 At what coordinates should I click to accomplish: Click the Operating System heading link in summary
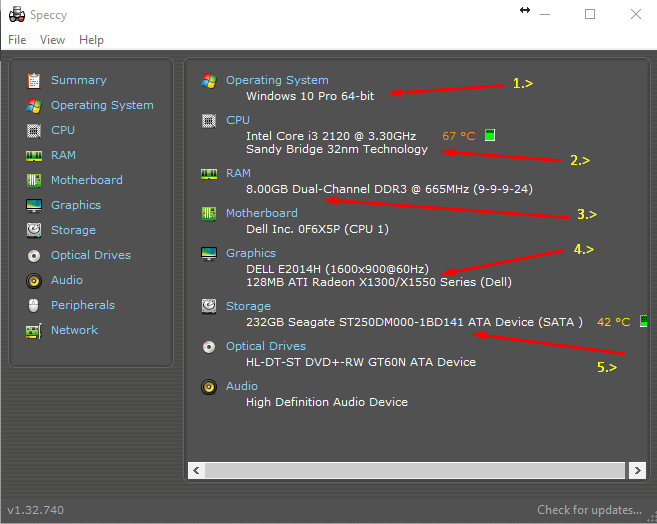(277, 80)
